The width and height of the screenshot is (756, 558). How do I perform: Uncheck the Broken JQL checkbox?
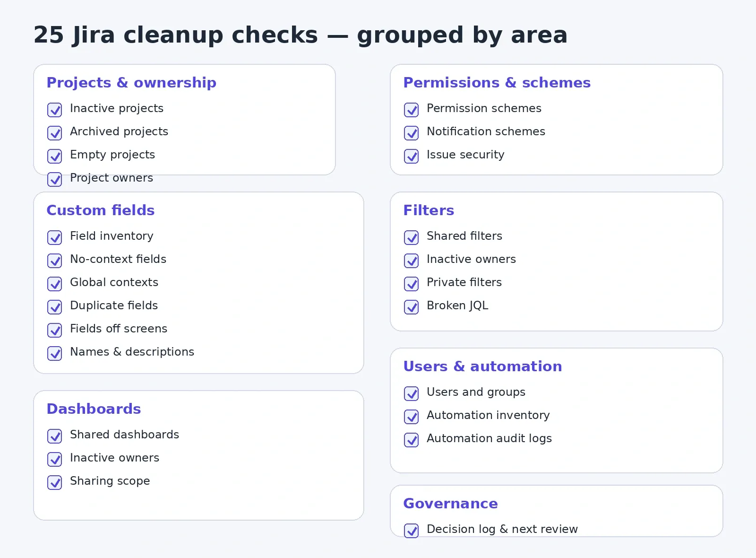(x=412, y=307)
